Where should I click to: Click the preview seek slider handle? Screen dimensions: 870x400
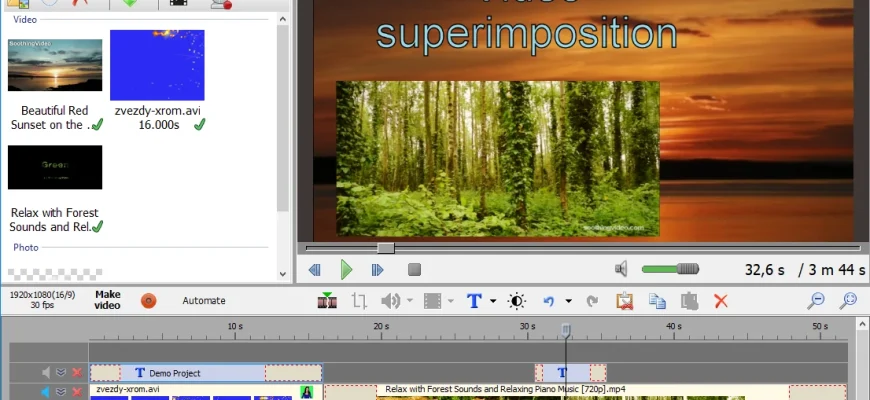click(x=386, y=248)
